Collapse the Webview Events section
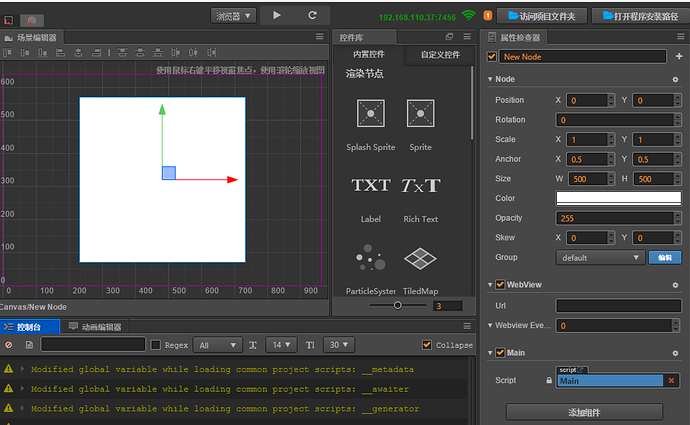 (490, 326)
